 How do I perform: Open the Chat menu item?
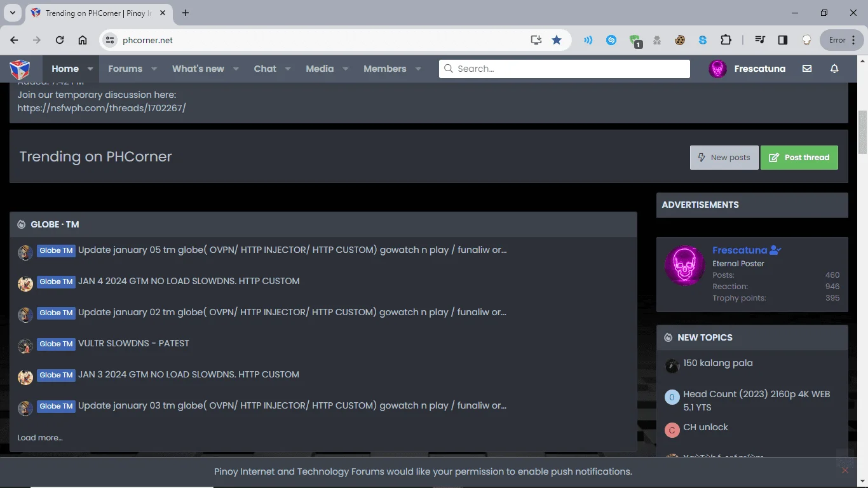click(265, 69)
